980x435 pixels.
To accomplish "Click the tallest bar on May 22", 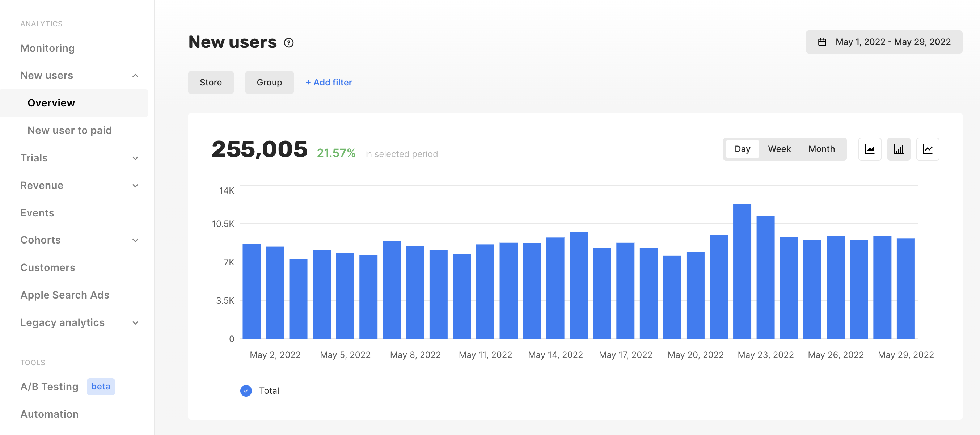I will pyautogui.click(x=742, y=271).
